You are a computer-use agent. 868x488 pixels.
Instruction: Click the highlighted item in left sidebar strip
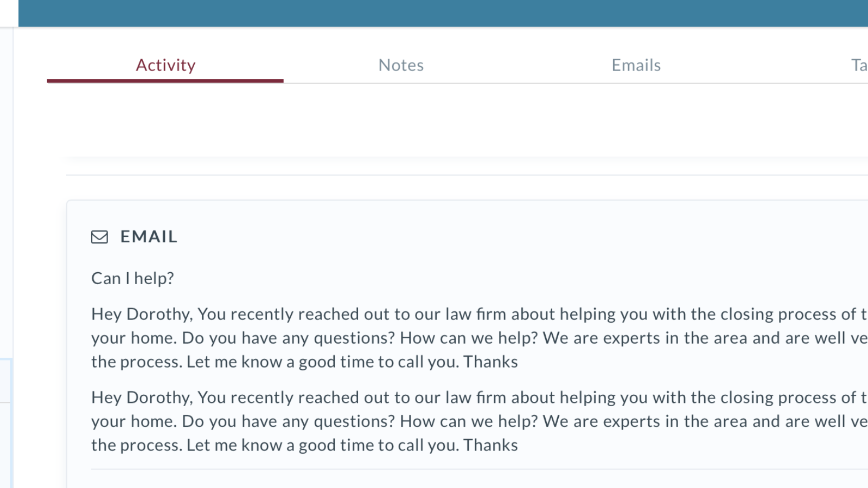(x=5, y=380)
